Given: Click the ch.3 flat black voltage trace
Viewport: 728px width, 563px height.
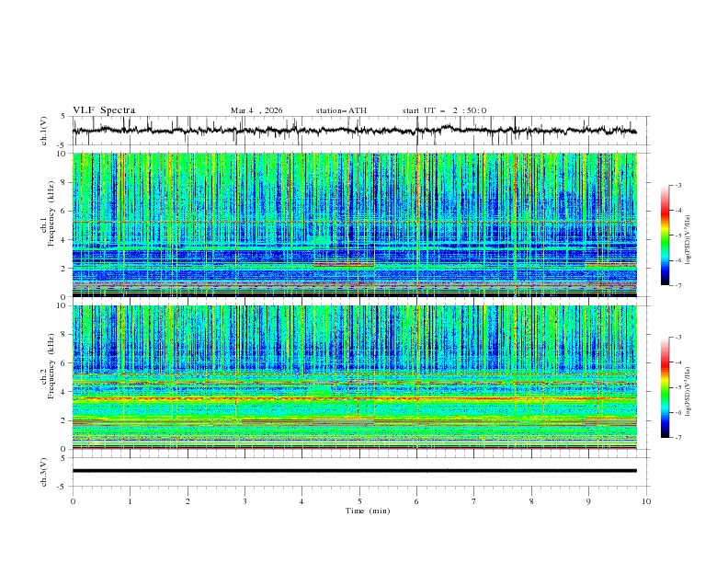Looking at the screenshot, I should [354, 471].
